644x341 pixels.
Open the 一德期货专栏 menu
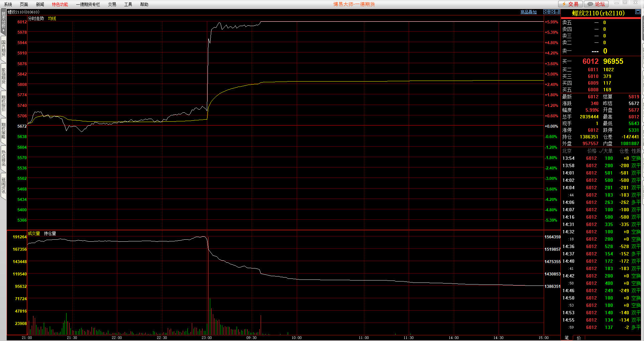tap(88, 4)
